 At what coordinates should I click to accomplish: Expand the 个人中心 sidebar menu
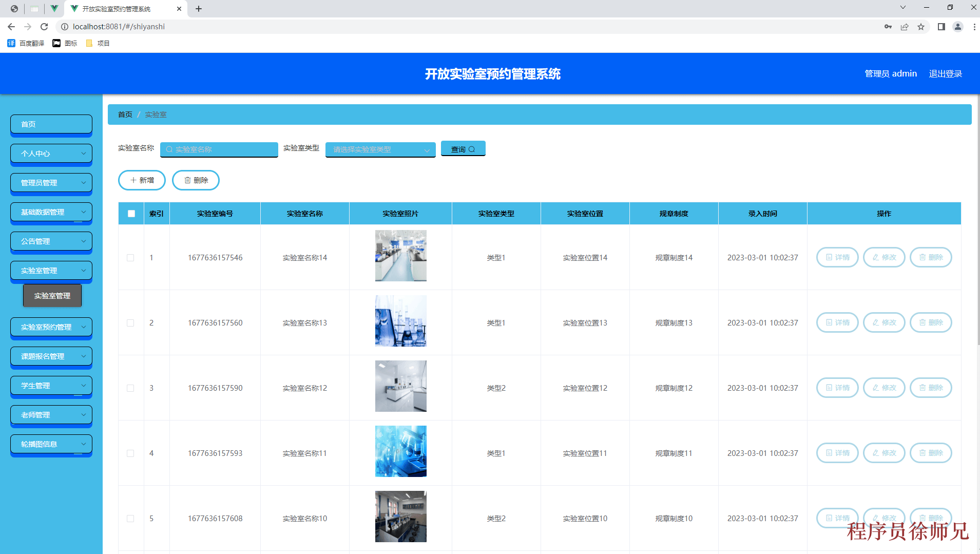(51, 154)
